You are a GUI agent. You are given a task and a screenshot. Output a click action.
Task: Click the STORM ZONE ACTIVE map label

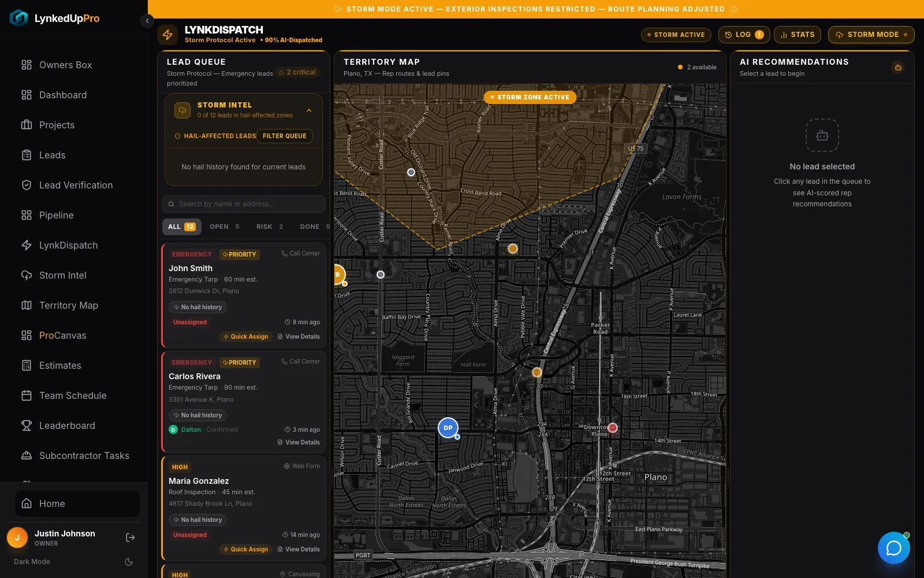point(530,97)
